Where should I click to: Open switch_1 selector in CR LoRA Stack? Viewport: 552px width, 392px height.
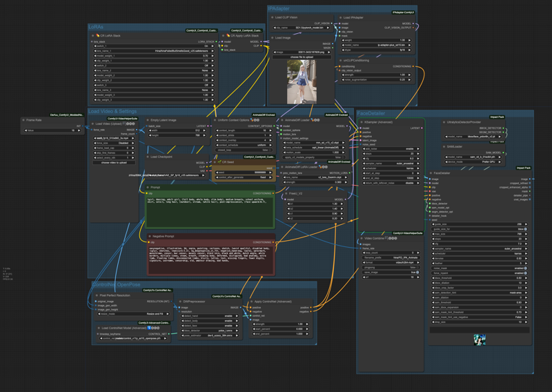point(154,46)
